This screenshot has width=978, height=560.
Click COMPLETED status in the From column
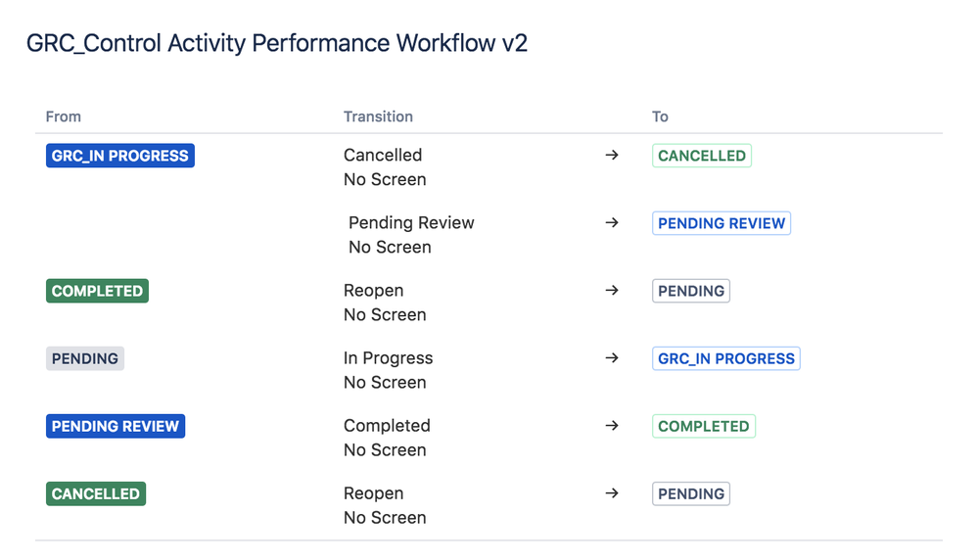pos(97,291)
